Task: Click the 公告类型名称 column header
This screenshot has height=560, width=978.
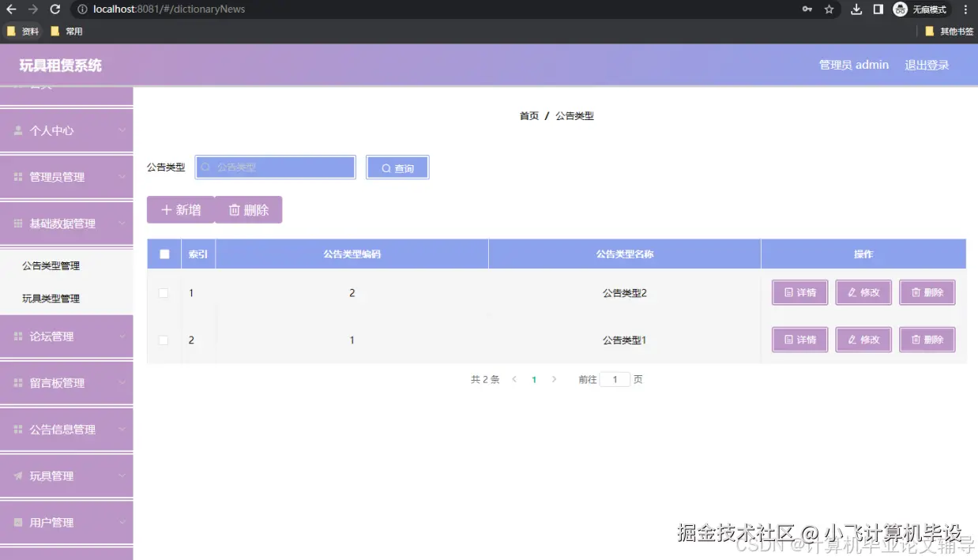Action: 625,254
